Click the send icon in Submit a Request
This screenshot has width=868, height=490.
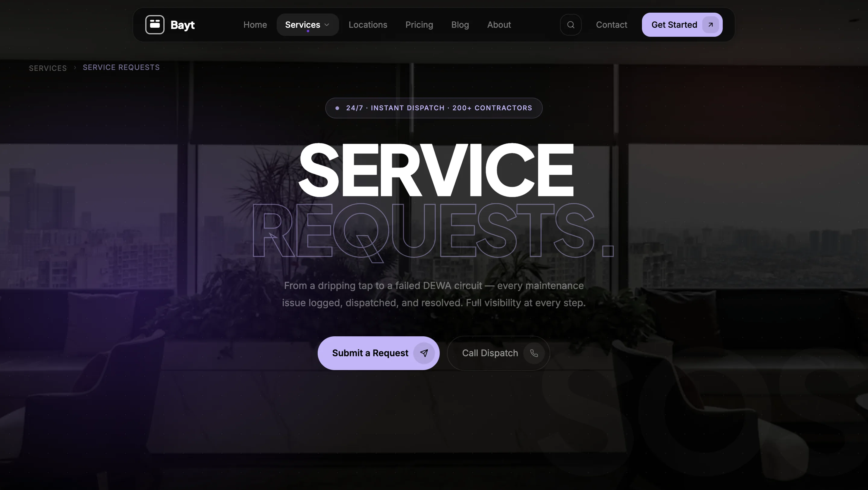tap(424, 353)
